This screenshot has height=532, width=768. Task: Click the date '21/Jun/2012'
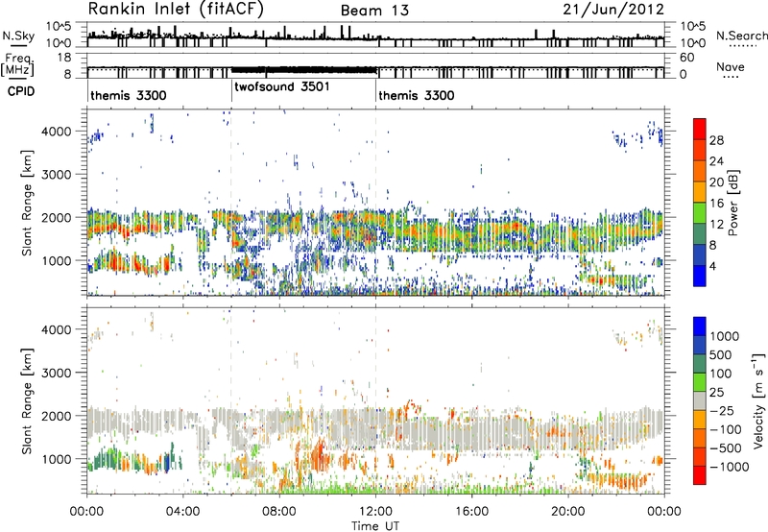tap(613, 9)
